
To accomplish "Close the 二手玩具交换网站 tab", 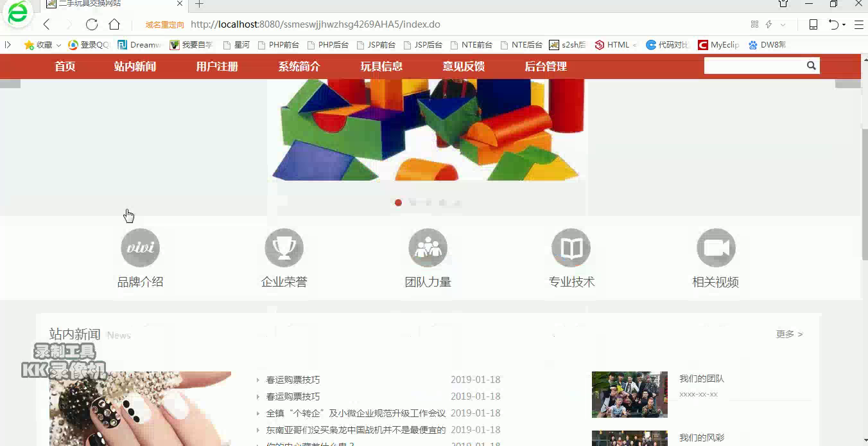I will pyautogui.click(x=180, y=4).
